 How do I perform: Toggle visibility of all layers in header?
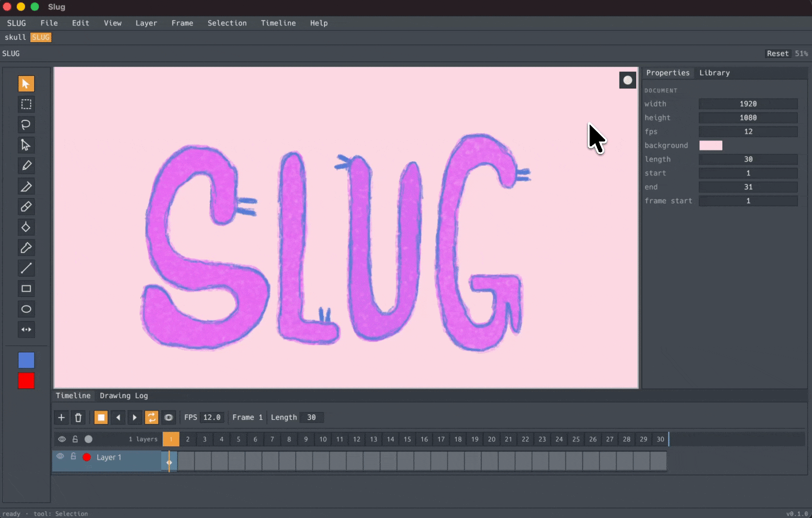tap(62, 439)
